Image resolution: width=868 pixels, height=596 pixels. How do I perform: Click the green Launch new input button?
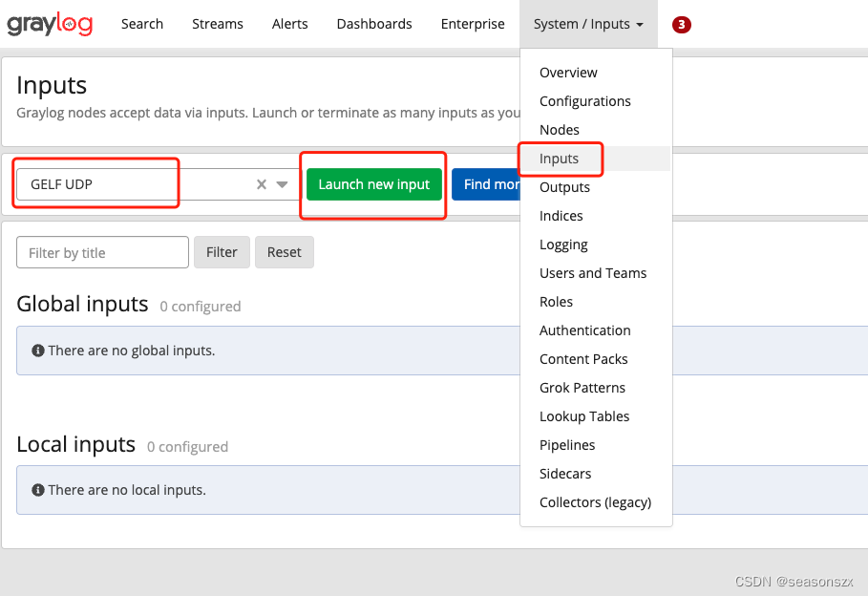[374, 184]
